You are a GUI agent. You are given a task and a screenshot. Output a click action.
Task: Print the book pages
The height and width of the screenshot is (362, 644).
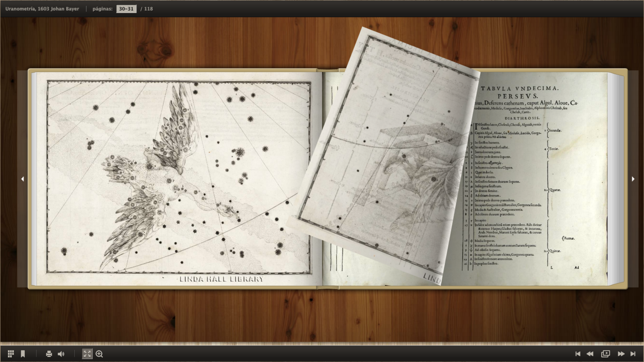(x=49, y=354)
